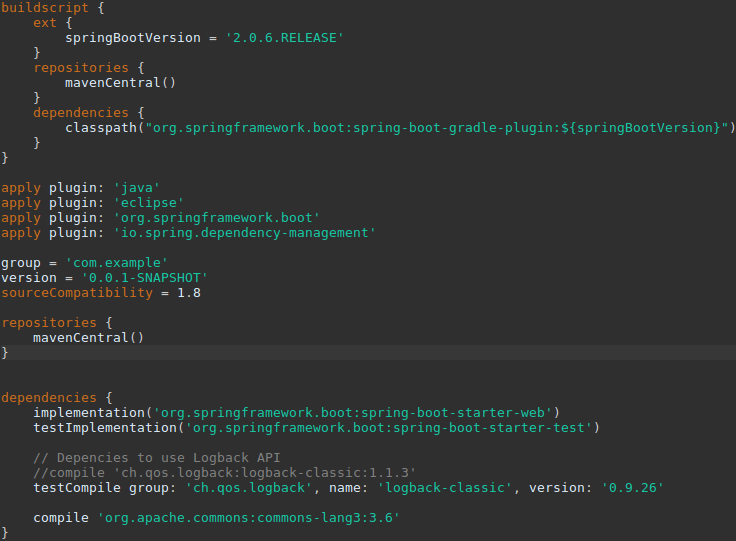This screenshot has height=541, width=736.
Task: Click the 'buildscript' keyword on the first line
Action: tap(45, 8)
